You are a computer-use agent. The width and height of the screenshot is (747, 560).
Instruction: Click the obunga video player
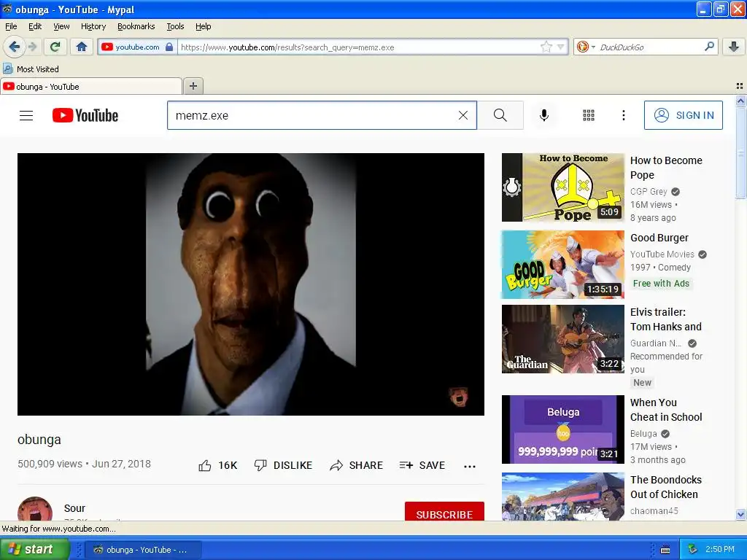tap(251, 284)
